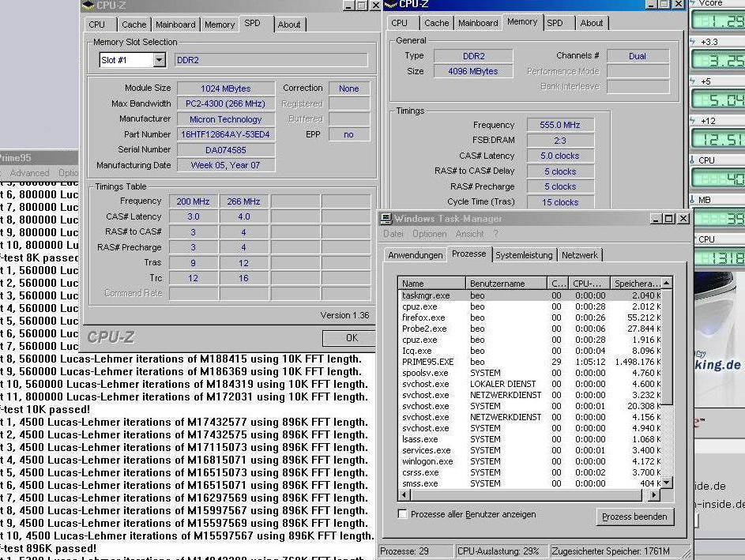Select Mainboard tab in right CPU-Z window
Viewport: 745px width, 560px height.
(478, 23)
